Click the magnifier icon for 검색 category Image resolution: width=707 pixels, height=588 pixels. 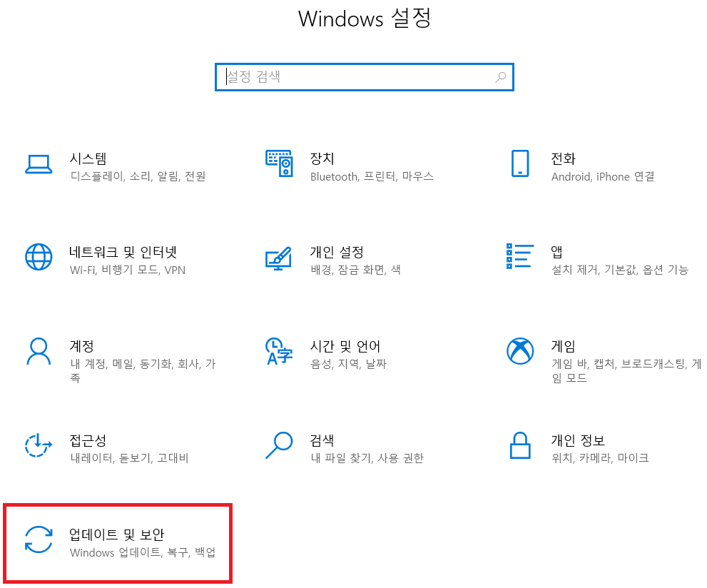(279, 445)
